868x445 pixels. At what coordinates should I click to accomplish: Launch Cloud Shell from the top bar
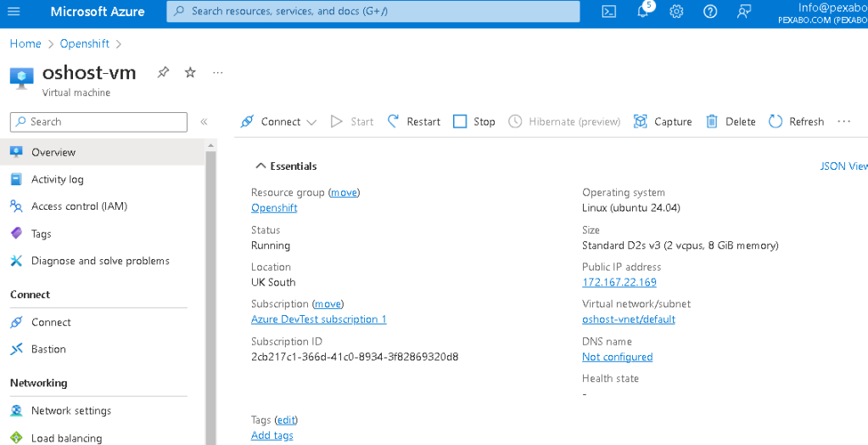[x=609, y=11]
